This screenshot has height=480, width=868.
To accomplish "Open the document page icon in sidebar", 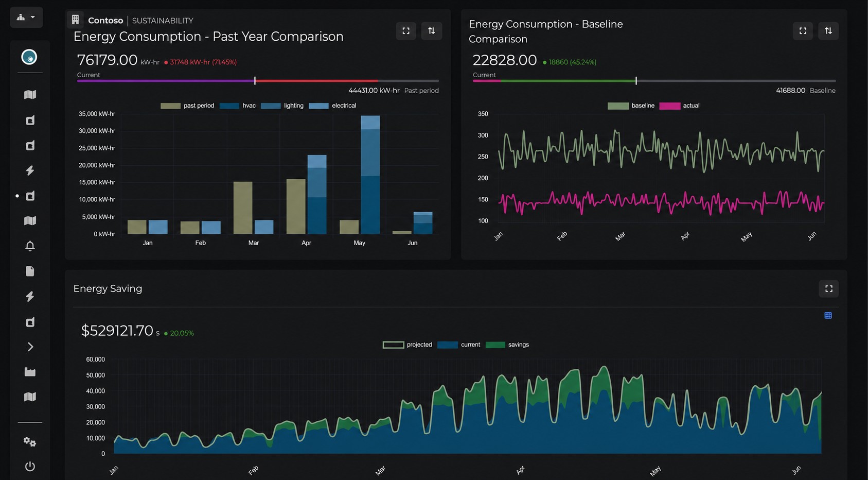I will click(30, 271).
